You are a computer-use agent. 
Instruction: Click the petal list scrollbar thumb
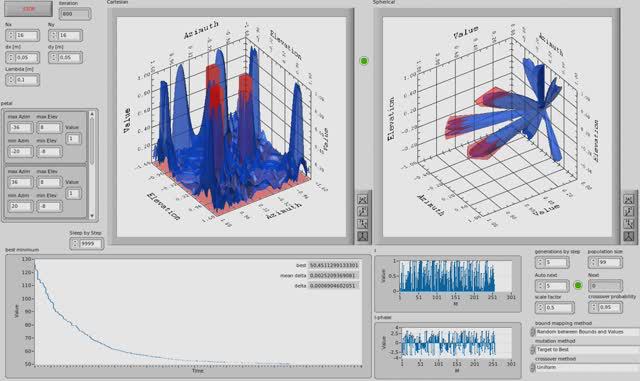pos(92,141)
